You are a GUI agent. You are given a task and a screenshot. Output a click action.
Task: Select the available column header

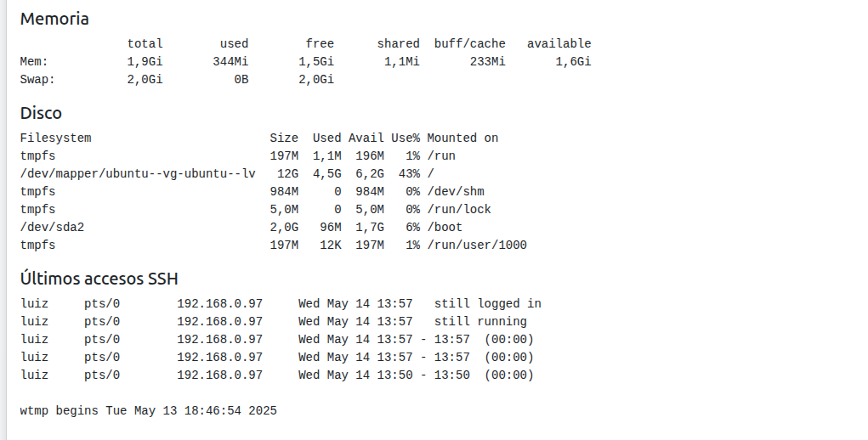pos(559,43)
